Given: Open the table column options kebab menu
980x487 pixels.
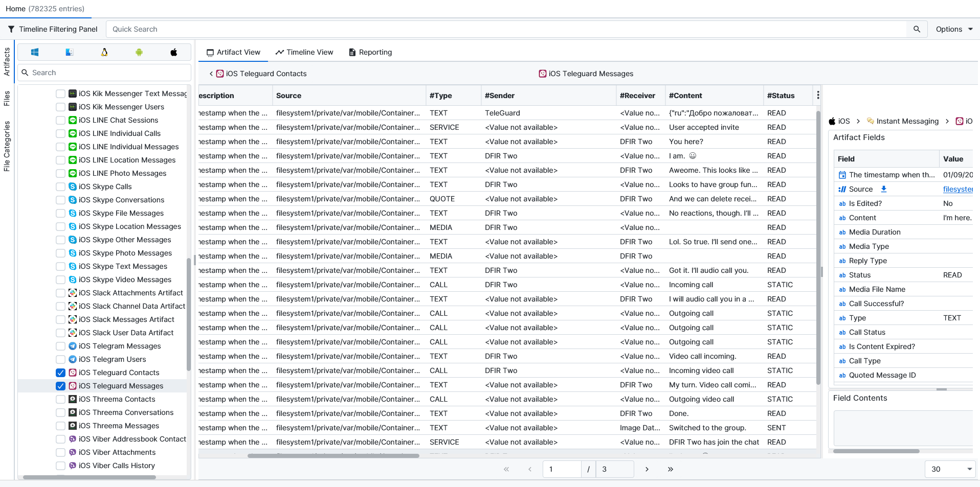Looking at the screenshot, I should tap(818, 95).
